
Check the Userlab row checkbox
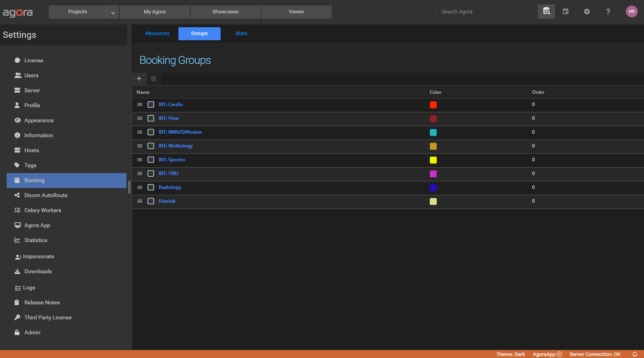(x=151, y=201)
